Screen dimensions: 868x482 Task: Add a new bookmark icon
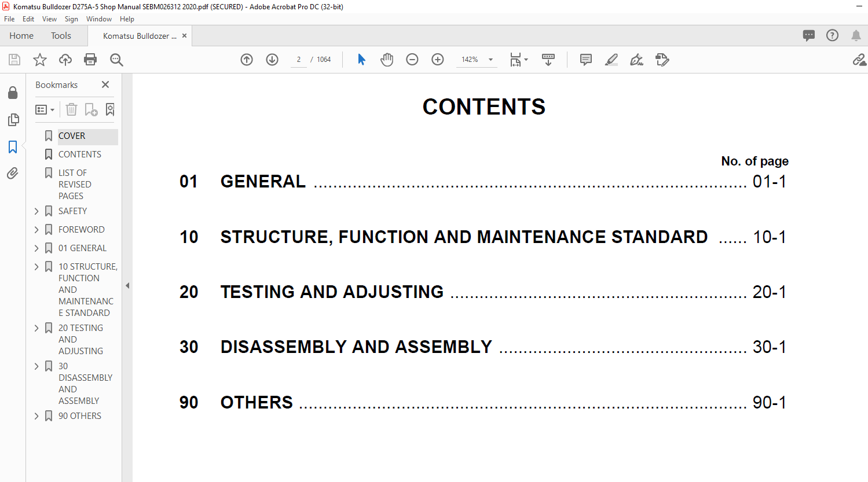pos(91,109)
